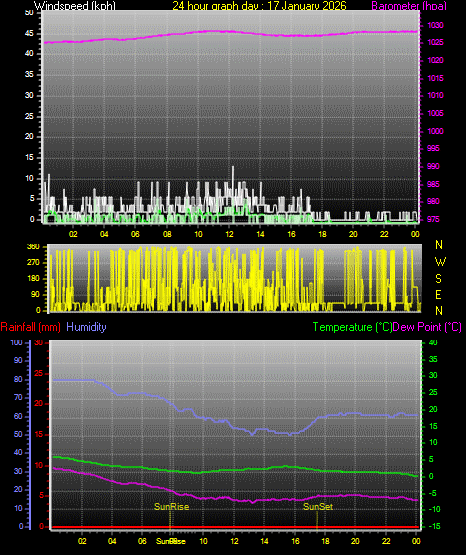This screenshot has height=555, width=466.
Task: Select the -15 value on temperature axis
Action: point(434,526)
